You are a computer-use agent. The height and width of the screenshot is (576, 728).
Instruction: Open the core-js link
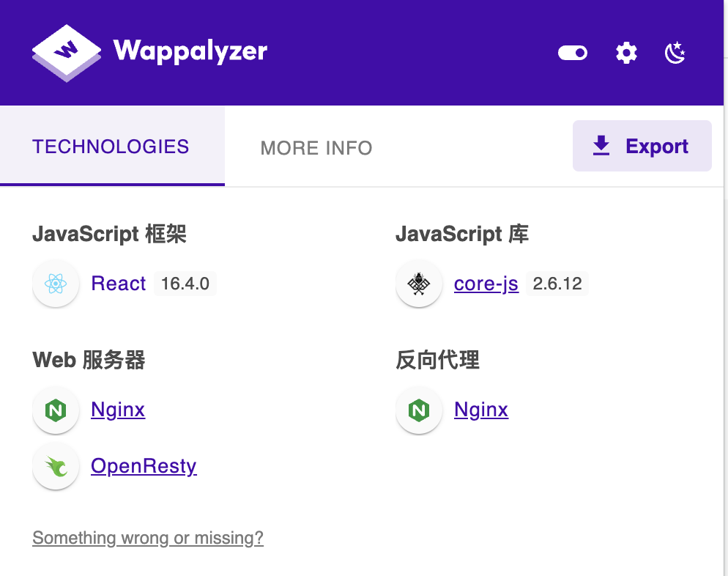[x=486, y=284]
